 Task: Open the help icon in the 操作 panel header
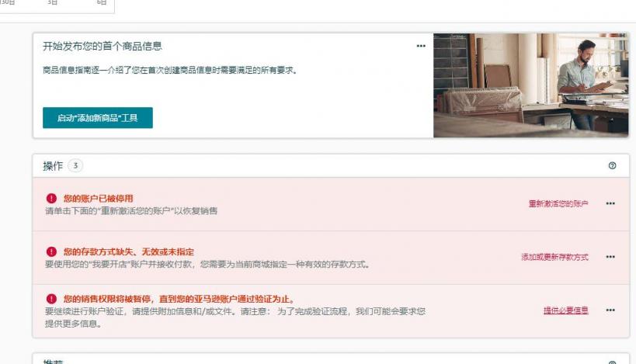click(x=613, y=165)
